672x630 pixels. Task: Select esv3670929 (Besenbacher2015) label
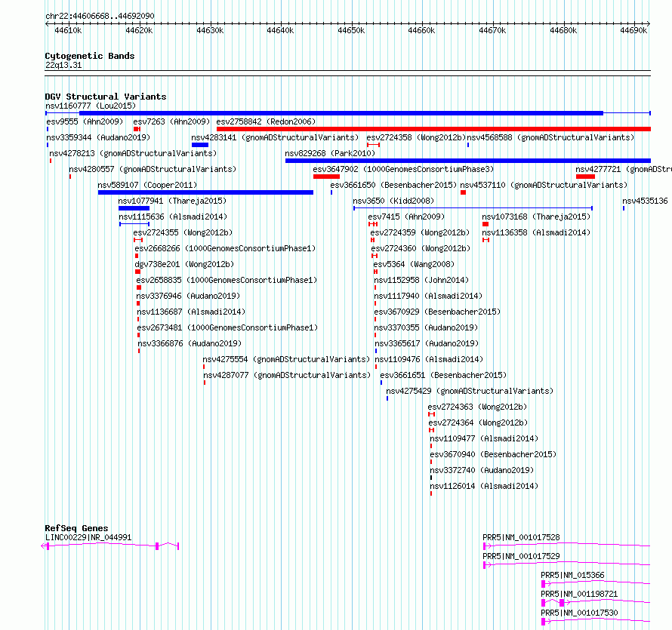pos(437,312)
